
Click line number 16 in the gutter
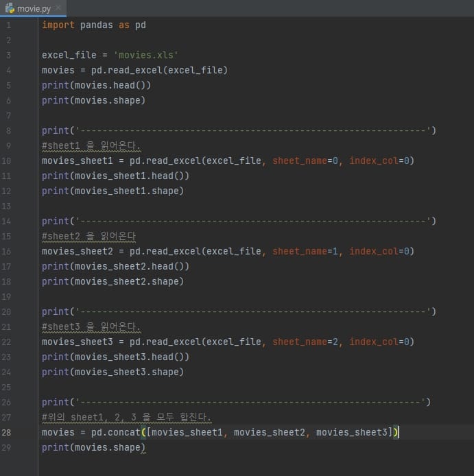pyautogui.click(x=6, y=252)
